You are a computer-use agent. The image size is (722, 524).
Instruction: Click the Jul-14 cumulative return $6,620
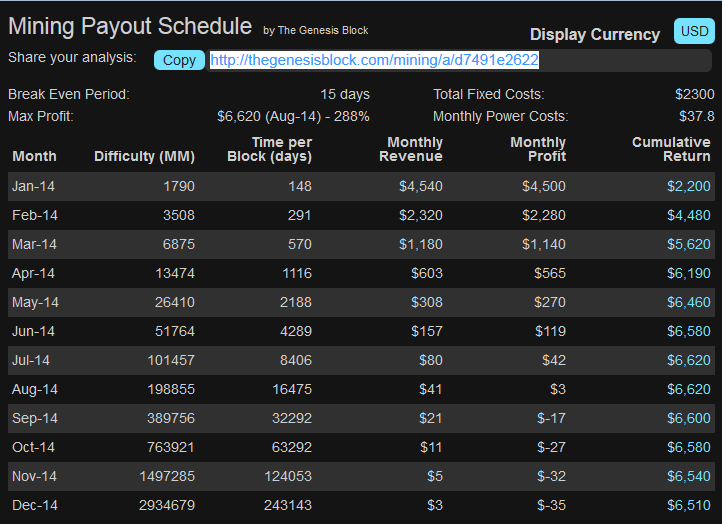pos(689,360)
